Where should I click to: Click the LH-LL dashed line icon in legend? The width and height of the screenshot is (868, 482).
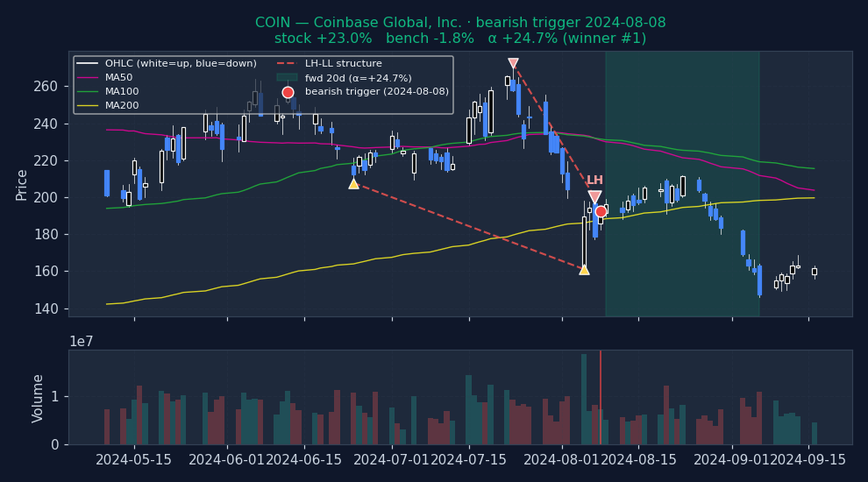point(288,64)
